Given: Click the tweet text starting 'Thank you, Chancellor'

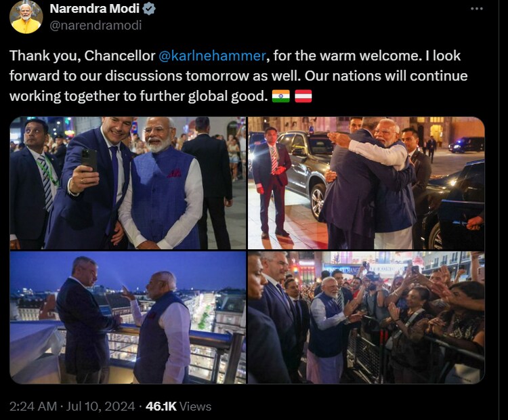Looking at the screenshot, I should coord(238,76).
